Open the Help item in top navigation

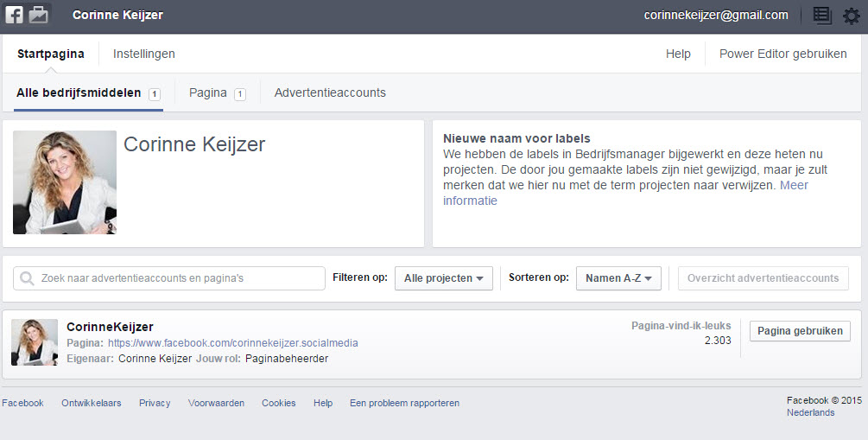pyautogui.click(x=678, y=54)
